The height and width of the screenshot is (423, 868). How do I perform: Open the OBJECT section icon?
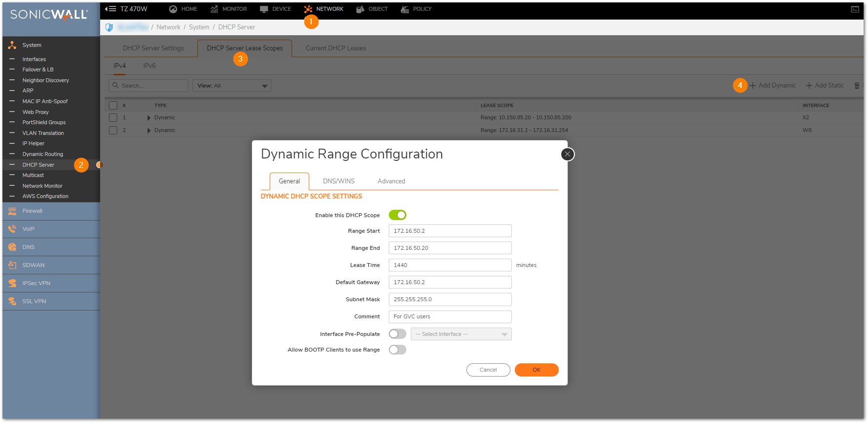(x=360, y=9)
